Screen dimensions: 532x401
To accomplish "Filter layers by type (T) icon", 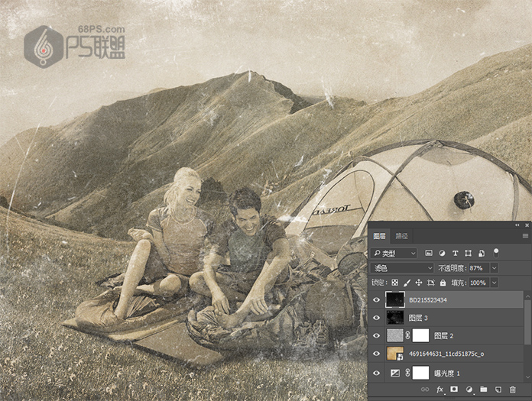I will 456,253.
